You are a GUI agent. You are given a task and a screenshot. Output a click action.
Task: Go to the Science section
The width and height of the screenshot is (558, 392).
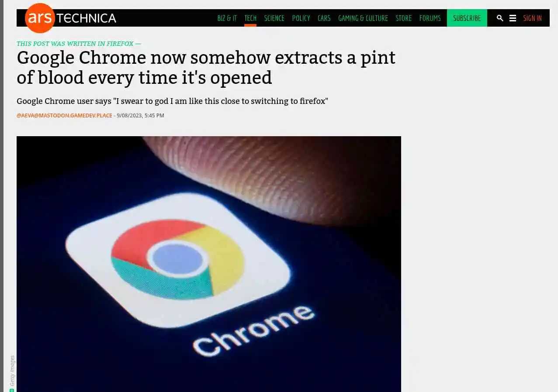274,18
